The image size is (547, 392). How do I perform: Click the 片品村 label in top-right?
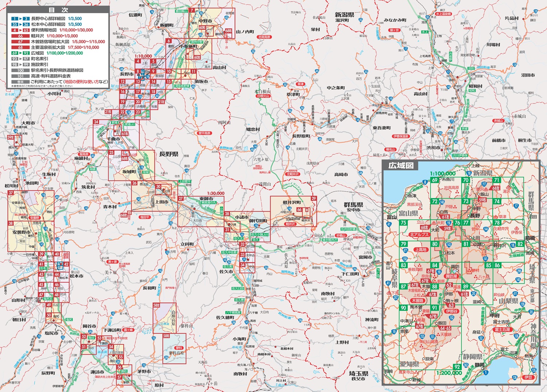(512, 18)
